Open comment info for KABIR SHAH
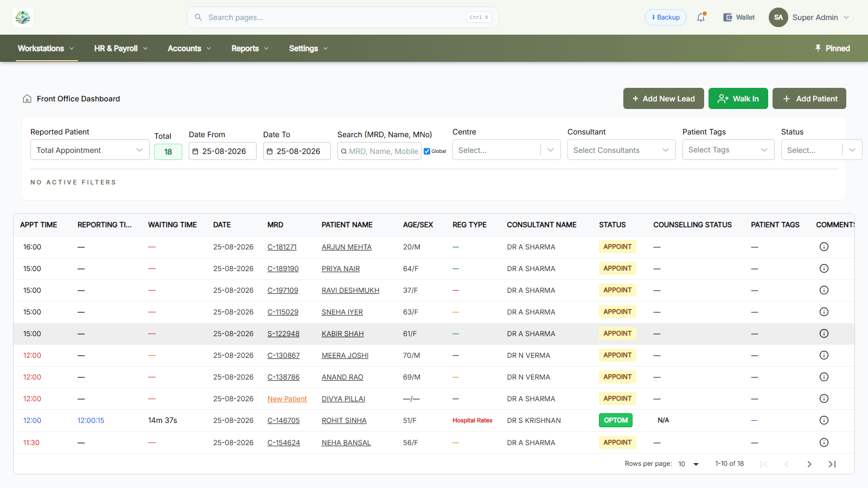Viewport: 868px width, 488px height. (824, 333)
